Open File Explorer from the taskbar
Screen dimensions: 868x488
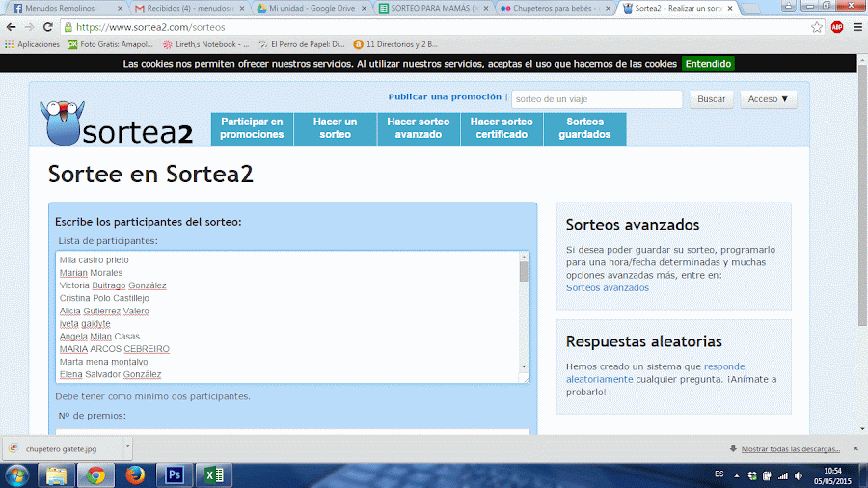(x=56, y=475)
